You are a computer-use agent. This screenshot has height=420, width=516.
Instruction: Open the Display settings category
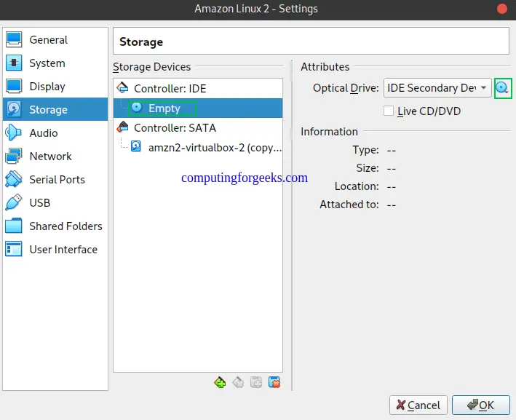point(55,86)
